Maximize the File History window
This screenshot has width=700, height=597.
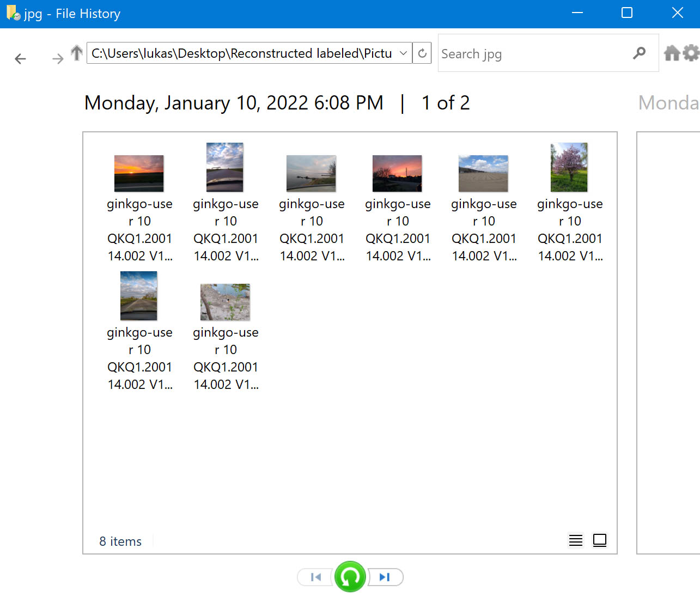pyautogui.click(x=627, y=13)
